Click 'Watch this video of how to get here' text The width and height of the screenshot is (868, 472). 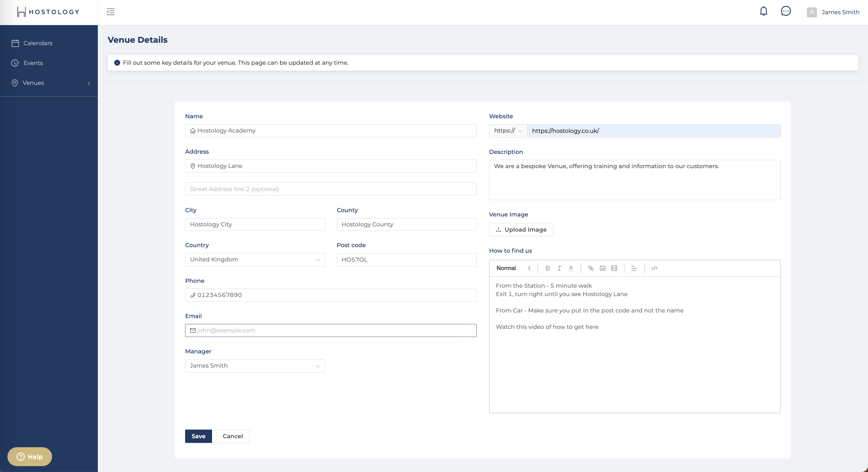(547, 327)
